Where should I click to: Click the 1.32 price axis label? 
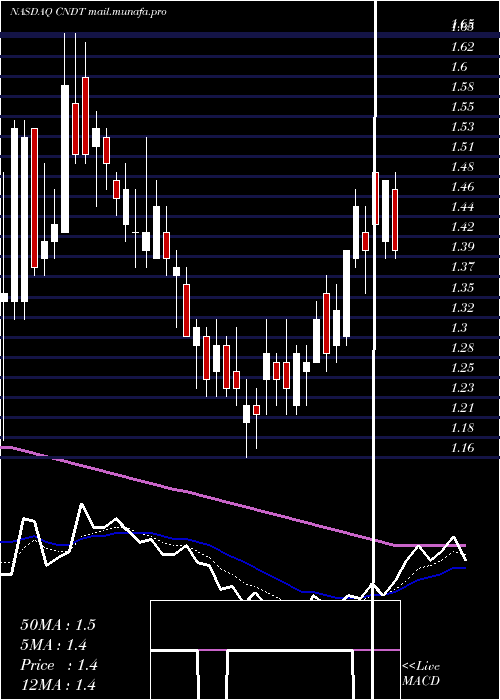(462, 307)
